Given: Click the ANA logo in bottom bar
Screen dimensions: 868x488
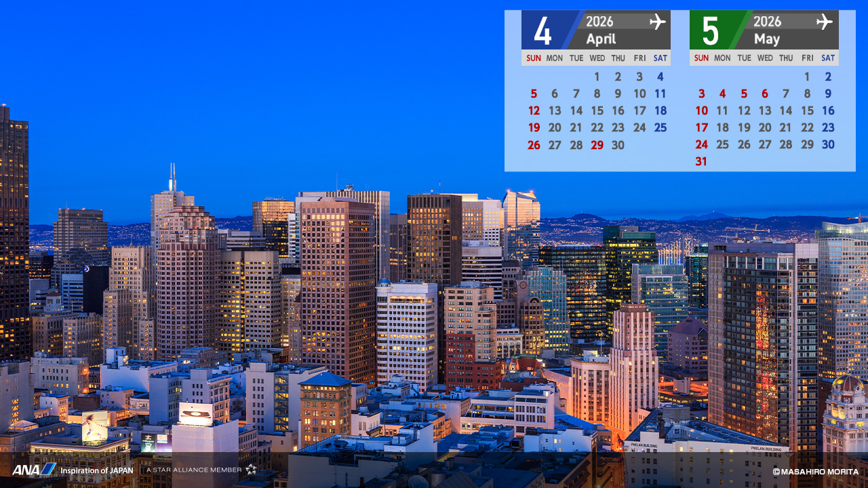Looking at the screenshot, I should [x=33, y=469].
